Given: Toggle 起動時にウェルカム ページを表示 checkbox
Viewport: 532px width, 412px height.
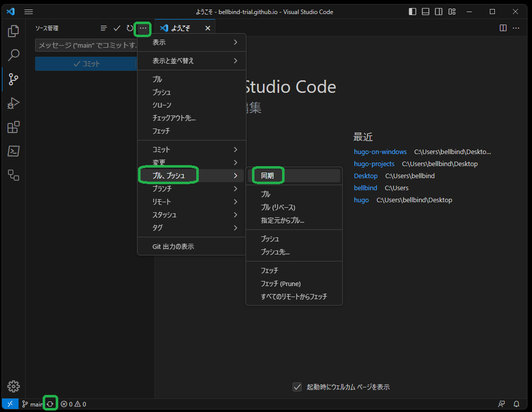Looking at the screenshot, I should tap(297, 387).
